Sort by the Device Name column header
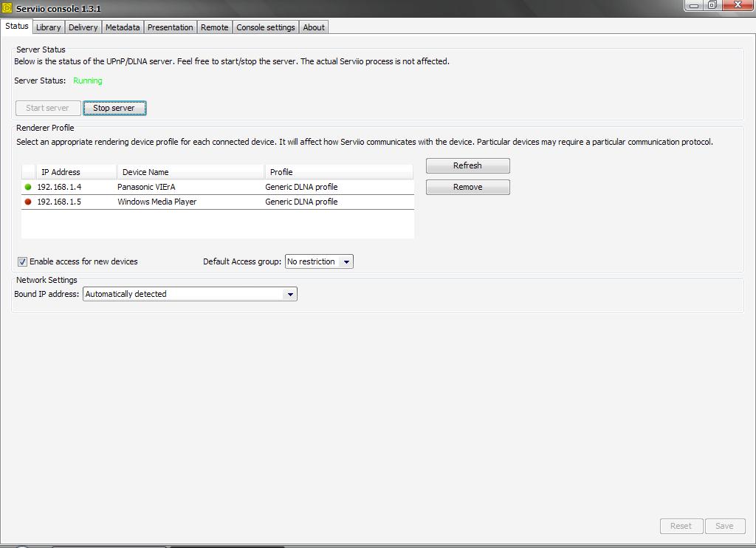The image size is (756, 548). point(145,172)
